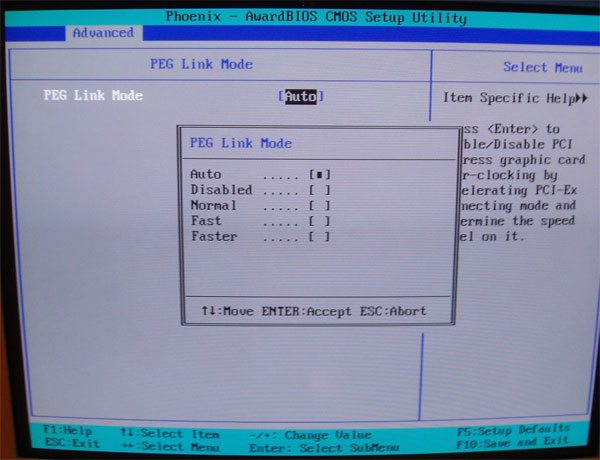Click the PEG Link Mode popup title
The height and width of the screenshot is (460, 600).
241,143
